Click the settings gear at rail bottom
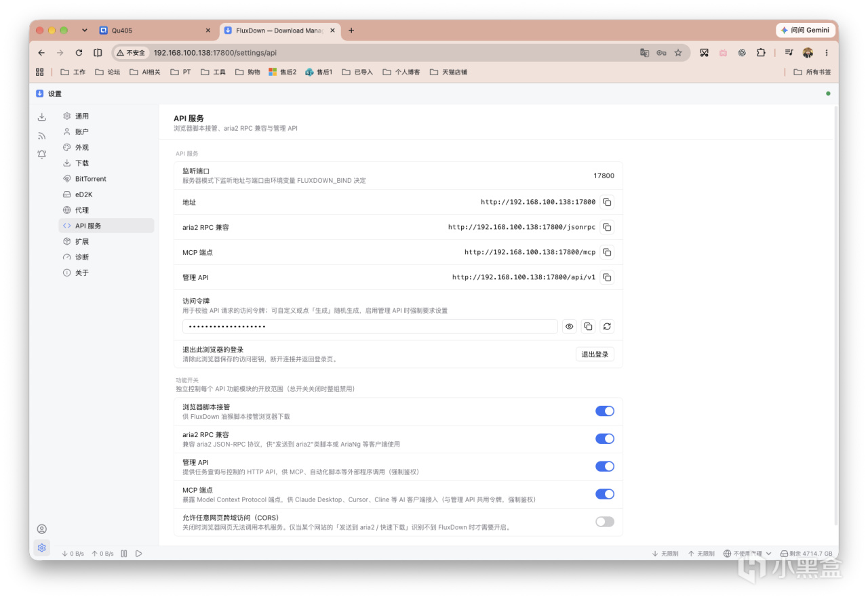The height and width of the screenshot is (599, 868). [42, 548]
